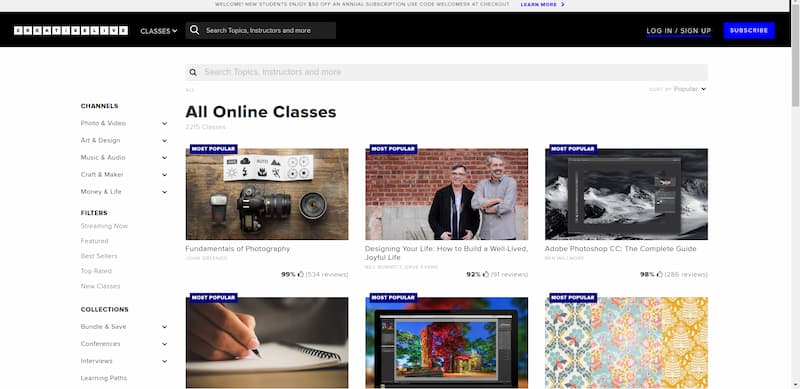
Task: Click the Fundamentals of Photography title
Action: click(x=238, y=249)
